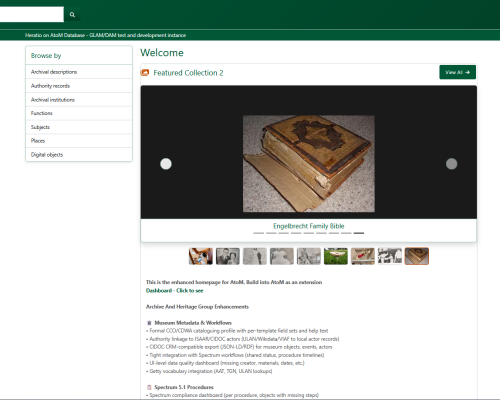Click the enhanced homepage for AtoM sentence

point(234,282)
